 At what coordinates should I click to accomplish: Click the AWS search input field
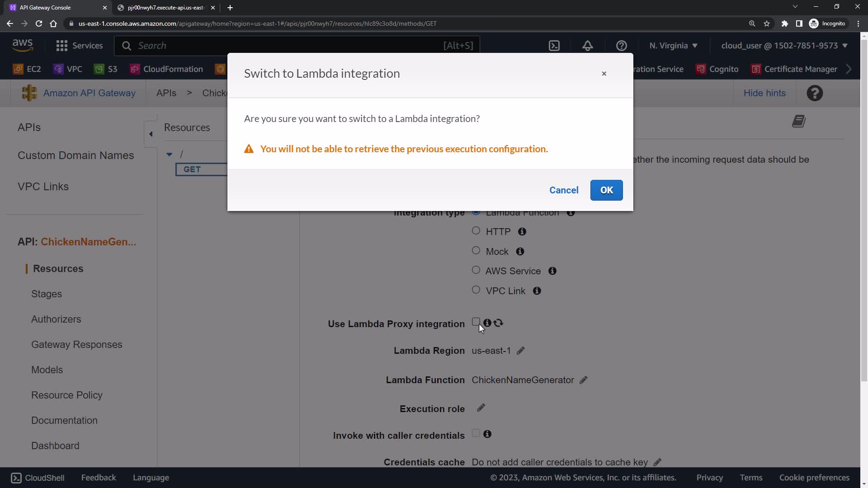click(289, 46)
